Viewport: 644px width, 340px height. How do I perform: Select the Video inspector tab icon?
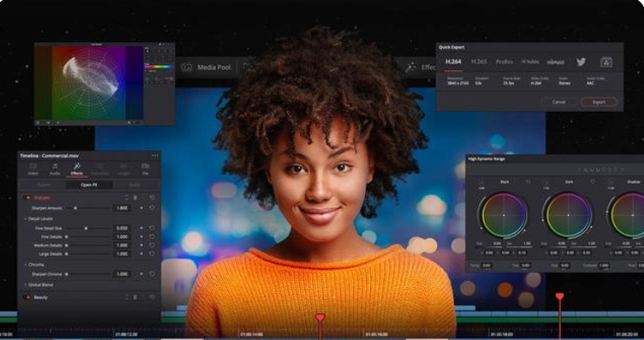point(33,166)
